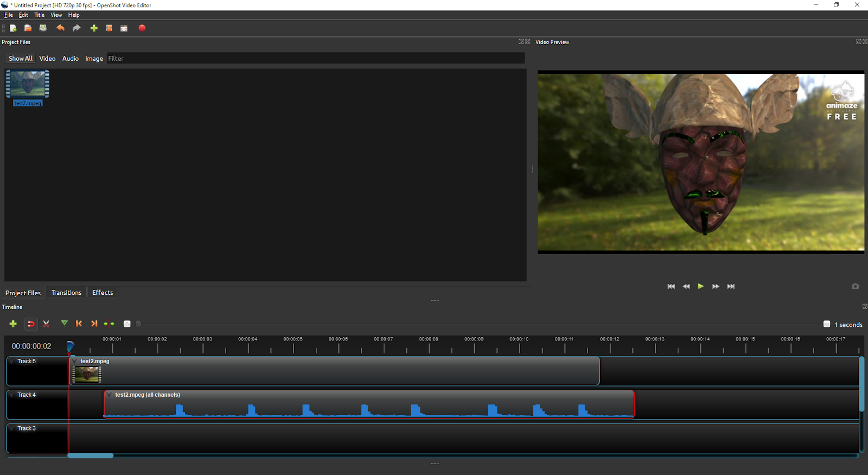Switch to the Transitions tab
This screenshot has width=868, height=475.
coord(66,293)
